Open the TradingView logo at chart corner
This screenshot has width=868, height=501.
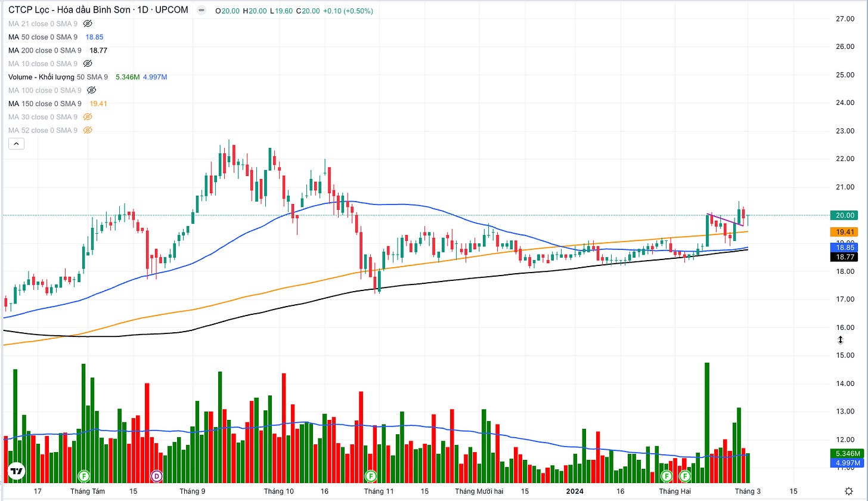click(17, 471)
